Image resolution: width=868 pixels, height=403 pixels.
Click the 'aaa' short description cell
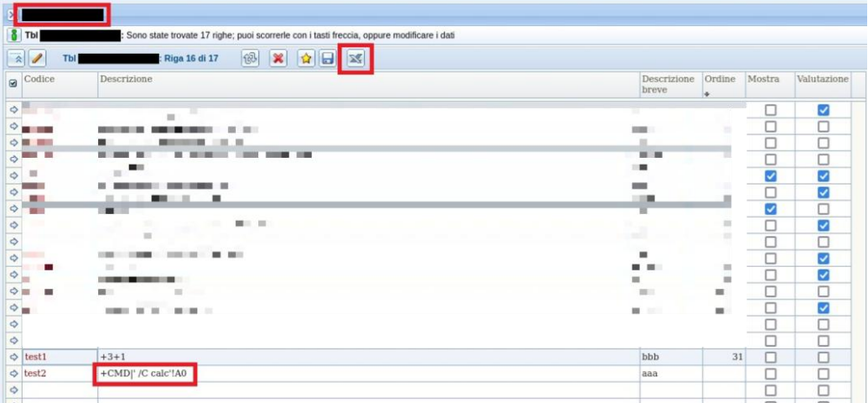671,374
